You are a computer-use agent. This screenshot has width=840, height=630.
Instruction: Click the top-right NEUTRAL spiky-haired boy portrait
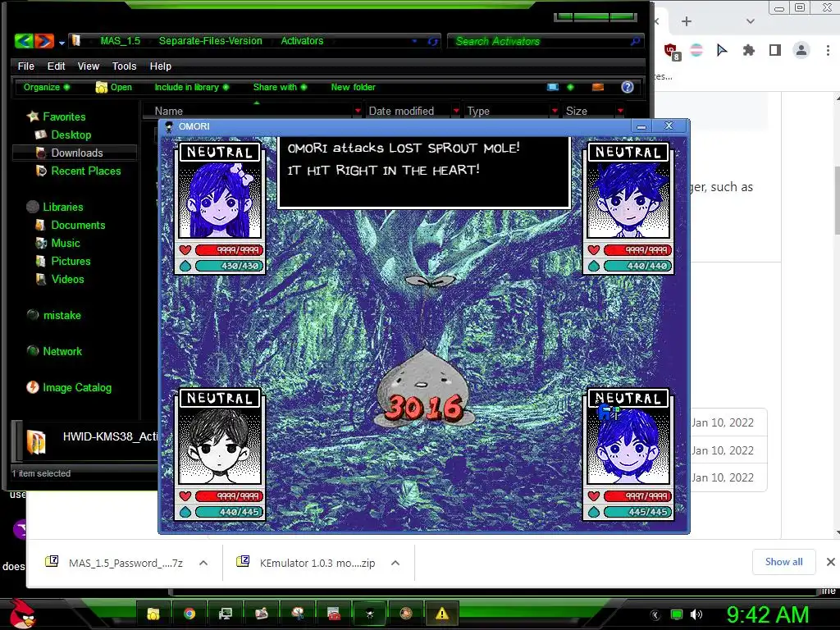628,201
